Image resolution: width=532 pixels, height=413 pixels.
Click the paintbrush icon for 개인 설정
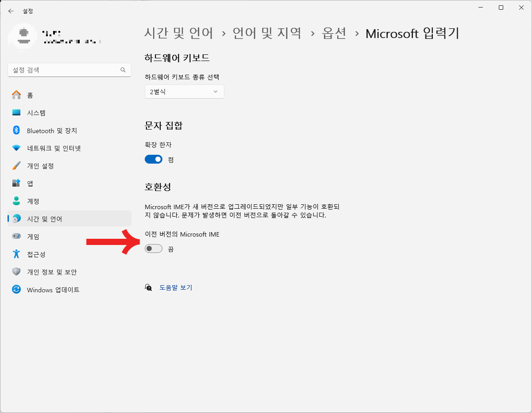click(x=16, y=166)
